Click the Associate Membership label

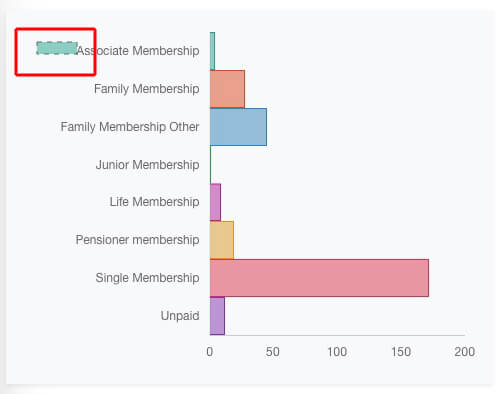138,51
